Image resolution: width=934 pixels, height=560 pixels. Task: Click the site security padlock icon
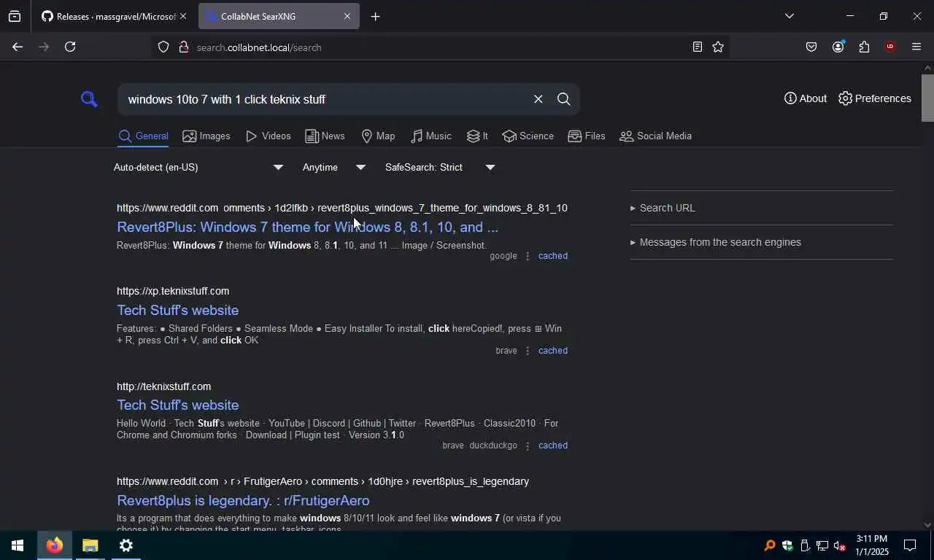point(184,47)
